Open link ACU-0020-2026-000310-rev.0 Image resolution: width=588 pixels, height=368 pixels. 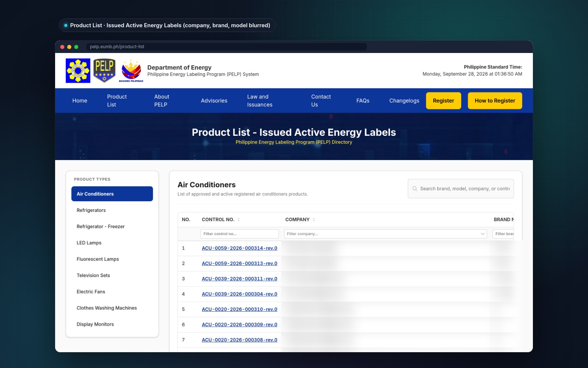tap(240, 309)
